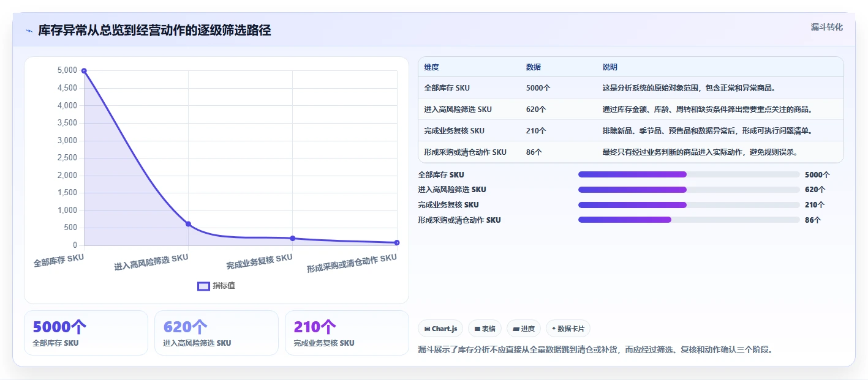Click the 2,500 y-axis label

(x=67, y=158)
